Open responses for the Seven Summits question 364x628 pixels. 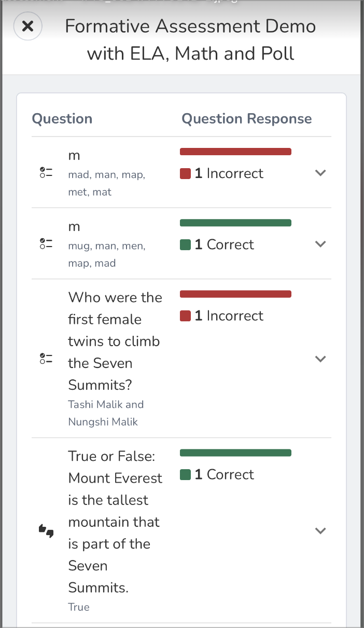click(320, 358)
